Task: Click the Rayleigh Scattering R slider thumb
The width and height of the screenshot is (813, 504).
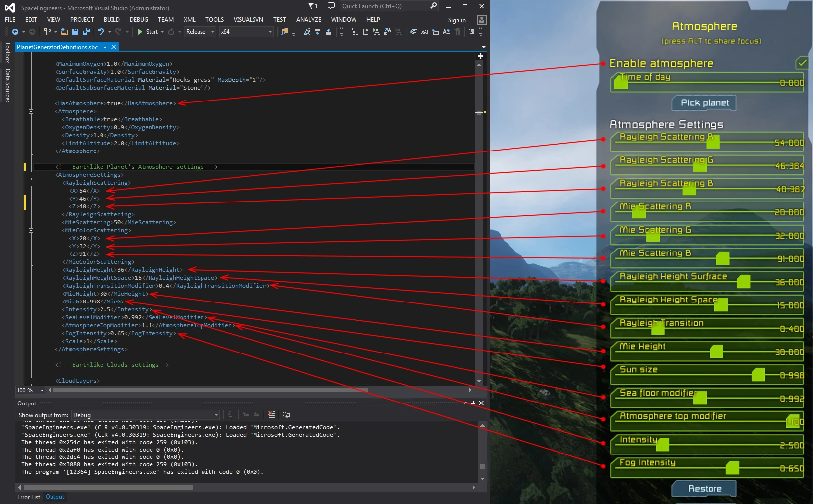Action: pos(713,142)
